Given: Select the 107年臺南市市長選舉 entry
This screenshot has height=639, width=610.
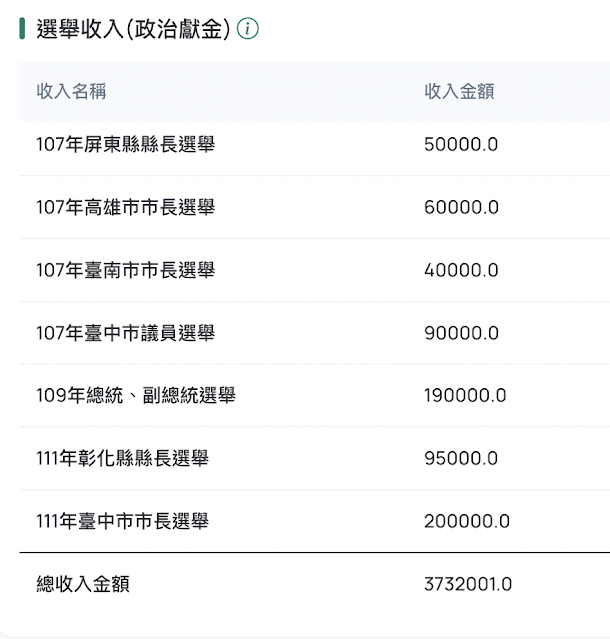Looking at the screenshot, I should pyautogui.click(x=314, y=270).
